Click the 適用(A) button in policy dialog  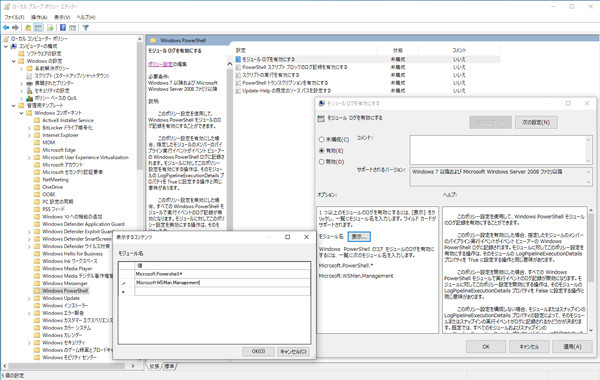click(572, 347)
